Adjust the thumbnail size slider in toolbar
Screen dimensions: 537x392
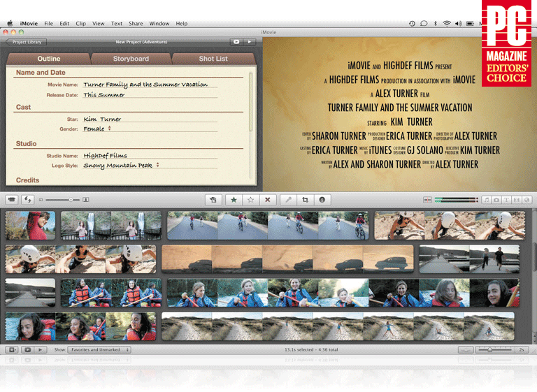(x=62, y=200)
